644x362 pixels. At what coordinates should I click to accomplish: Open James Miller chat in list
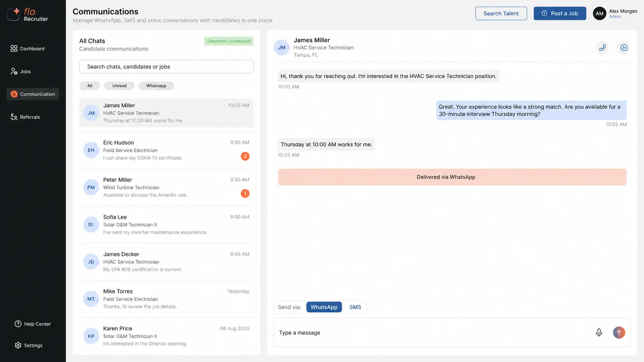[x=166, y=113]
